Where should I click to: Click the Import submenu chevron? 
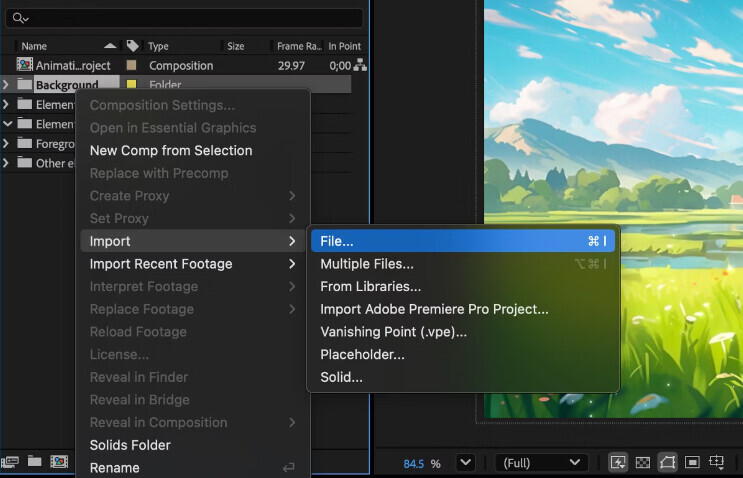coord(292,241)
